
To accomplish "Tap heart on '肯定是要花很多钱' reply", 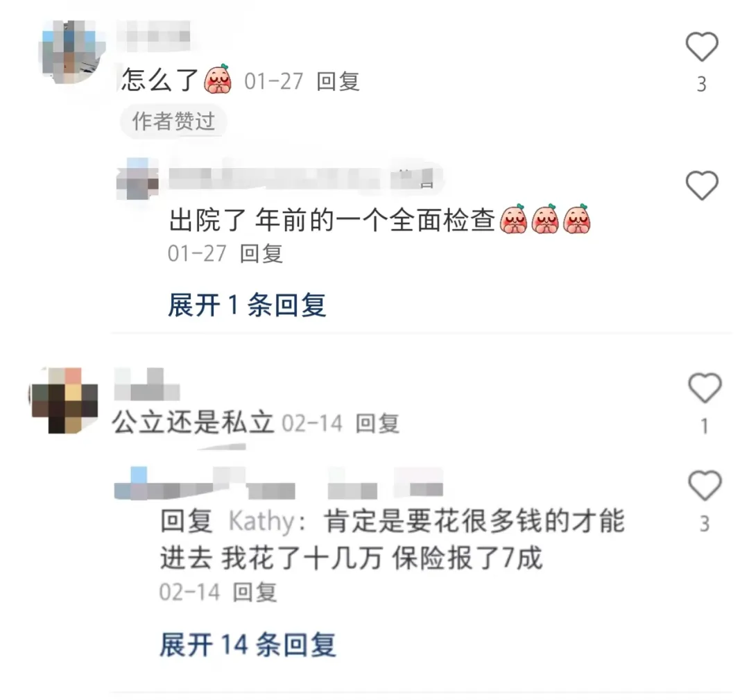I will click(x=705, y=485).
